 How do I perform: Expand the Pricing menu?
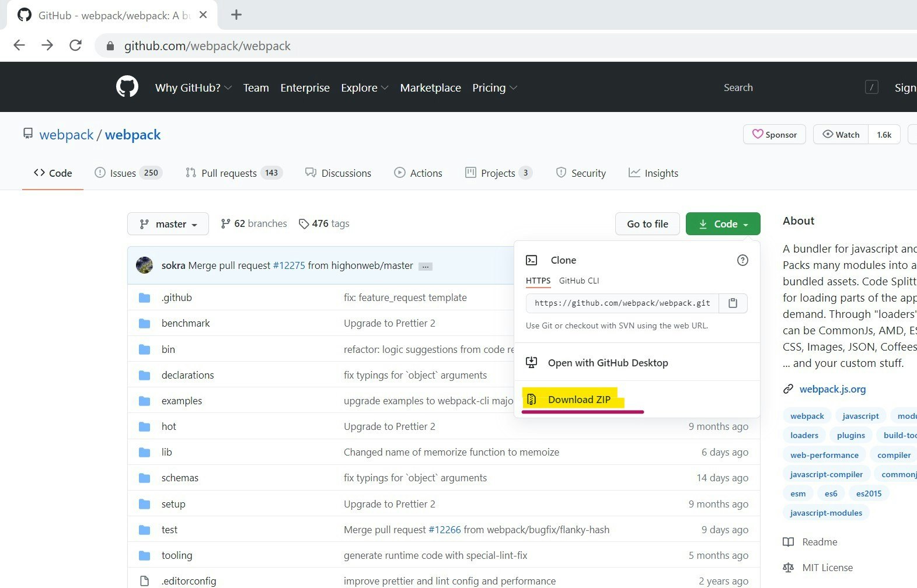494,87
